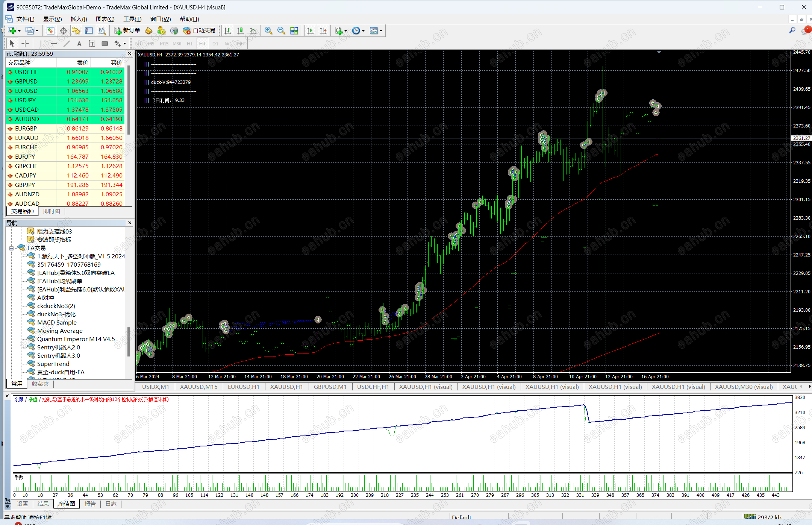Click the 新订单 new order button
This screenshot has width=812, height=525.
coord(127,30)
